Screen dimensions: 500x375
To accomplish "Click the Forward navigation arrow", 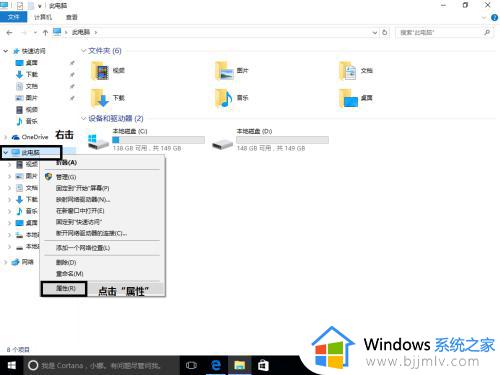I will (24, 33).
